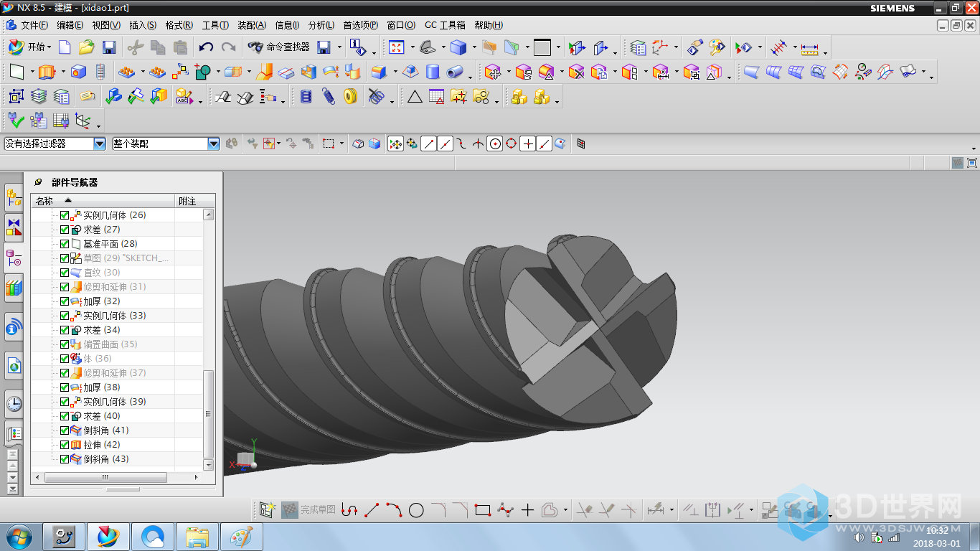Open the GC 工具箱 menu
The height and width of the screenshot is (551, 980).
coord(444,25)
